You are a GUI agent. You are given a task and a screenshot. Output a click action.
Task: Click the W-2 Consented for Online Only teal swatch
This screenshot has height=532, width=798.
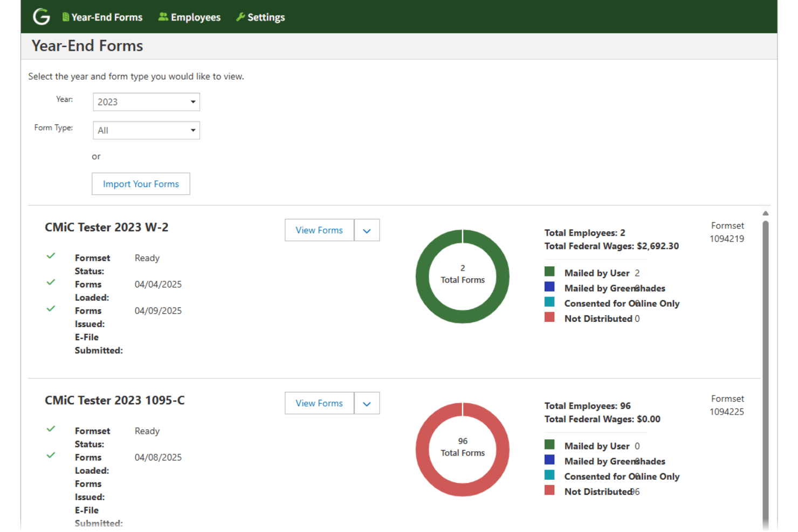pyautogui.click(x=549, y=301)
